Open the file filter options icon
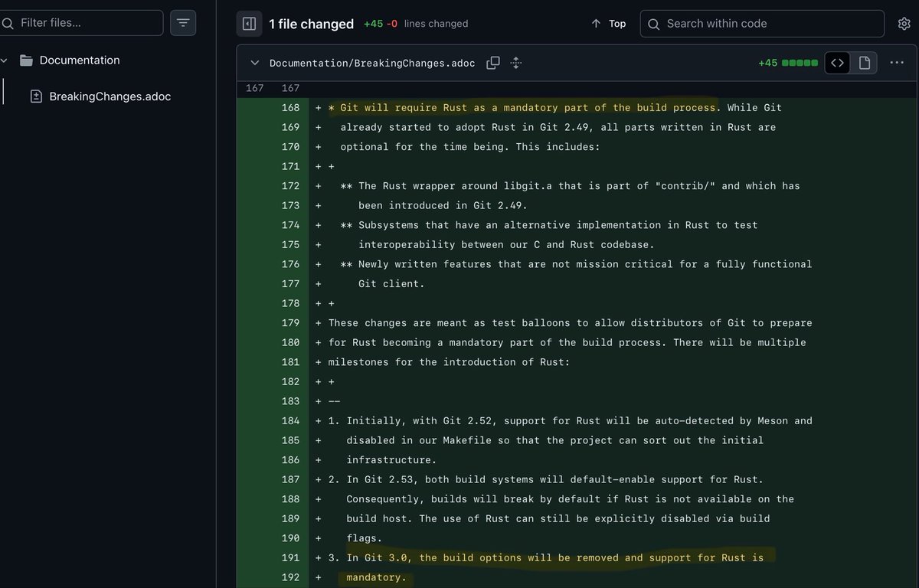 coord(182,23)
